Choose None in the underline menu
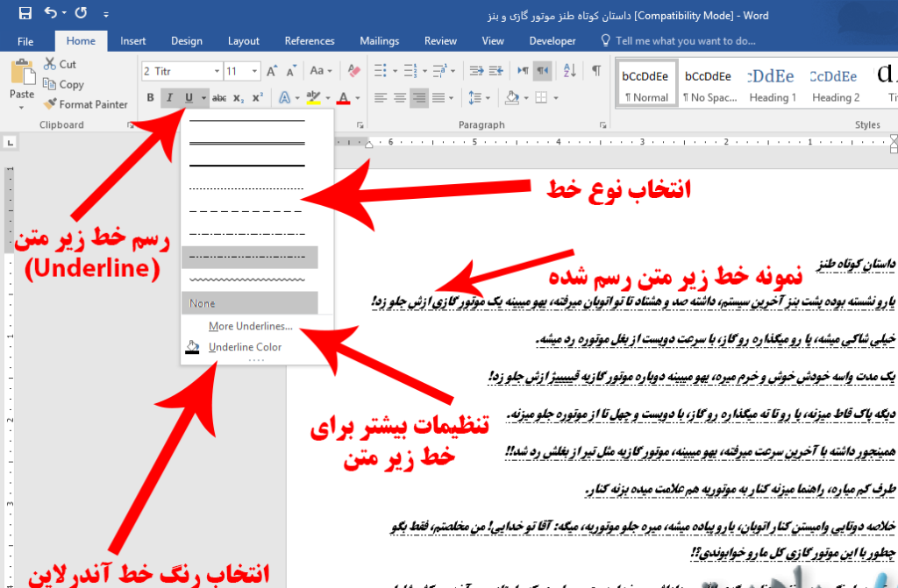Viewport: 898px width, 588px height. (250, 303)
